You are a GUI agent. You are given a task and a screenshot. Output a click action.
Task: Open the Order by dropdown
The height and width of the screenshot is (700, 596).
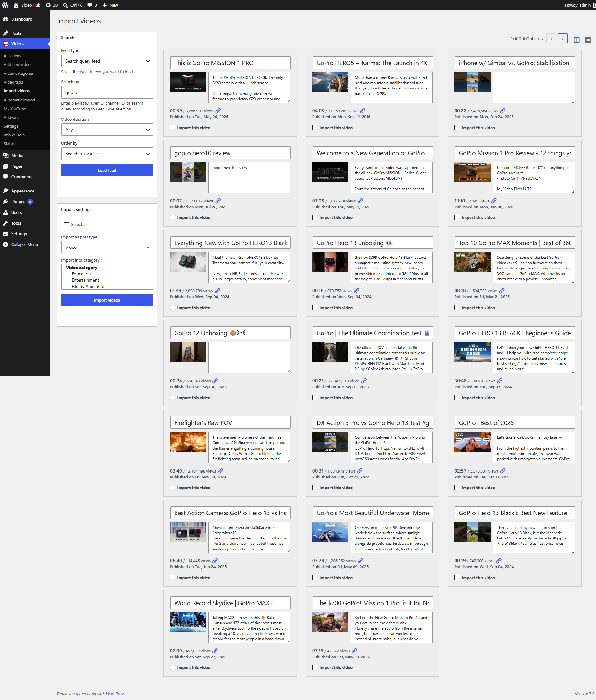pos(107,154)
